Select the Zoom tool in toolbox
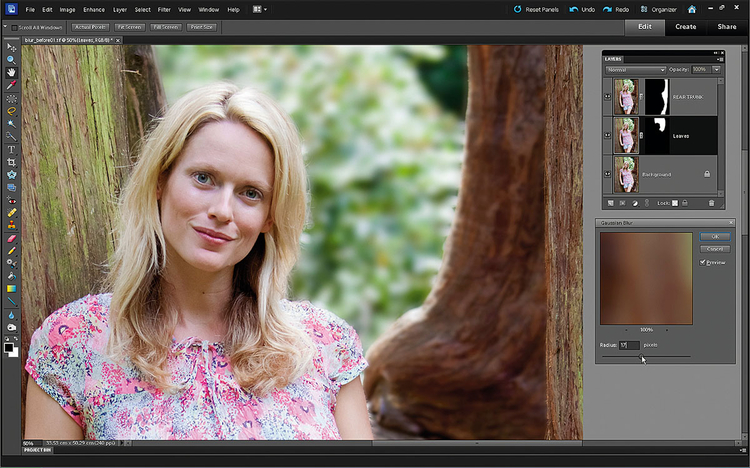 click(x=11, y=60)
